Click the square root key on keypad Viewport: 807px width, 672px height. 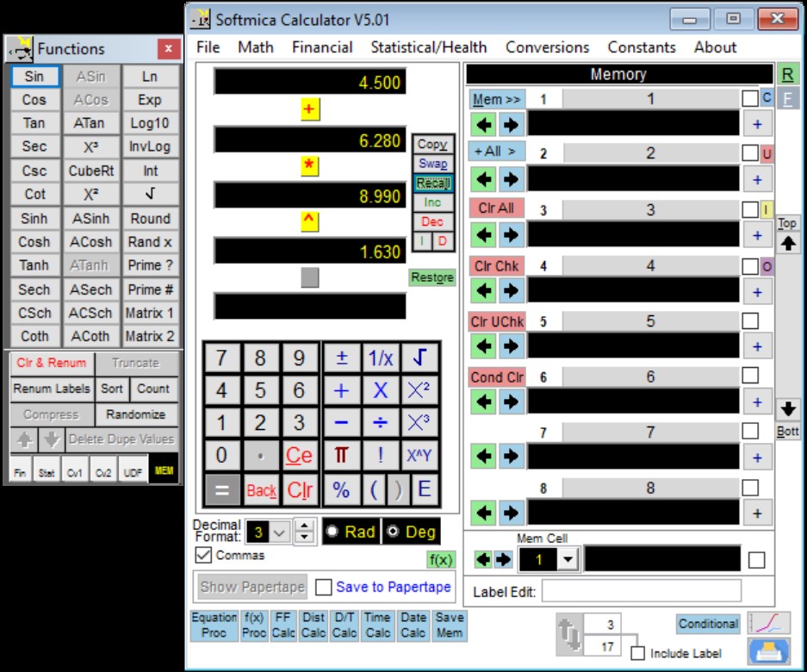419,358
